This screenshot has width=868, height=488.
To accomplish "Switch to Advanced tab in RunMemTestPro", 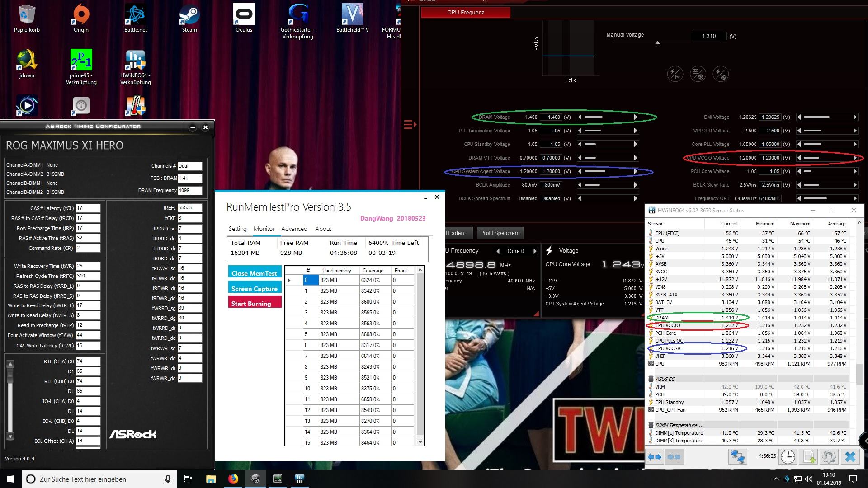I will [x=294, y=229].
